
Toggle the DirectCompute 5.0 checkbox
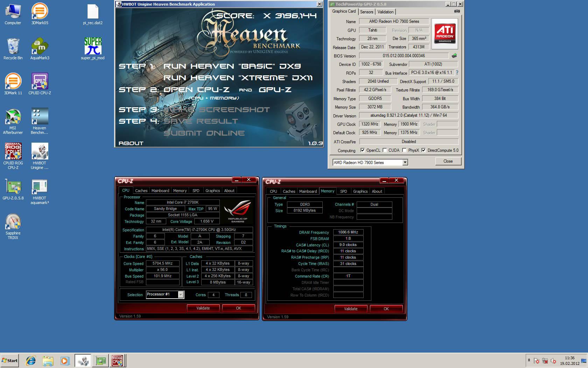423,150
